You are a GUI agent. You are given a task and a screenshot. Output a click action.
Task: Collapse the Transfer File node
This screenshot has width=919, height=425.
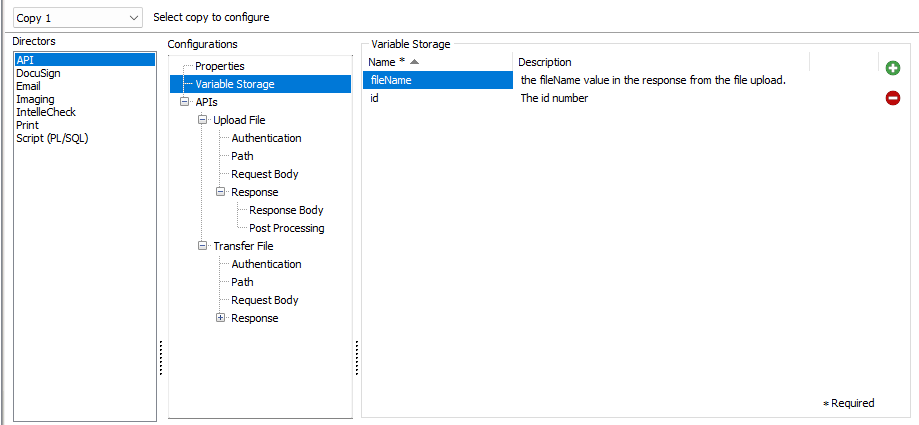pyautogui.click(x=203, y=246)
